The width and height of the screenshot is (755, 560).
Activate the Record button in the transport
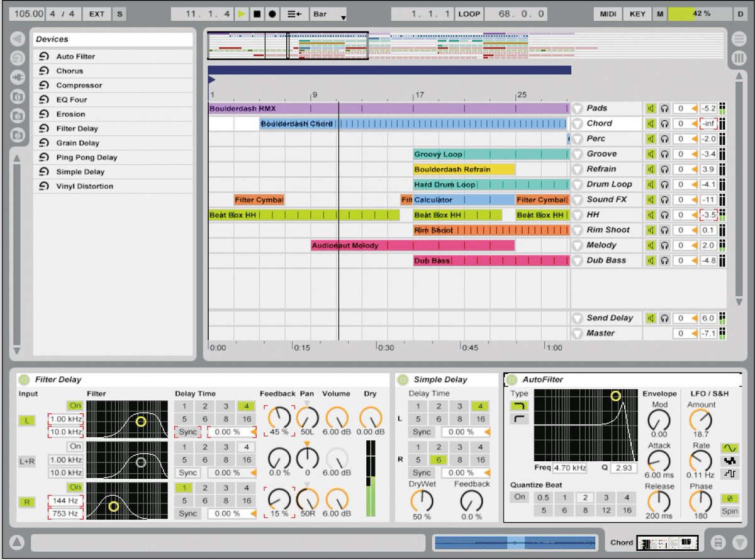tap(272, 14)
